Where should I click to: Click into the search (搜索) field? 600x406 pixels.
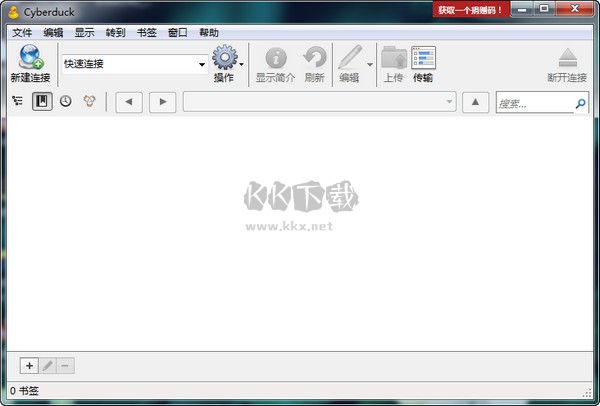(535, 103)
